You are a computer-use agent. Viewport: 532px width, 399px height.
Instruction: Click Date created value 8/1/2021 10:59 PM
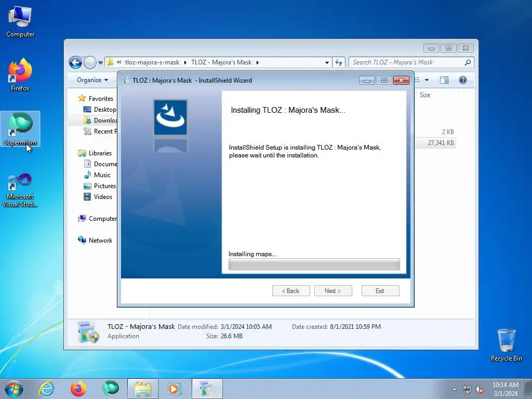[355, 327]
